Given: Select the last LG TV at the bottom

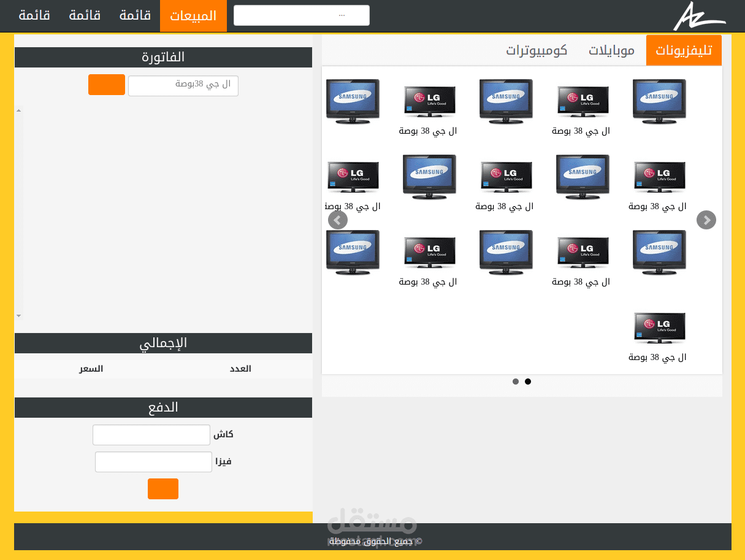Looking at the screenshot, I should (x=659, y=328).
